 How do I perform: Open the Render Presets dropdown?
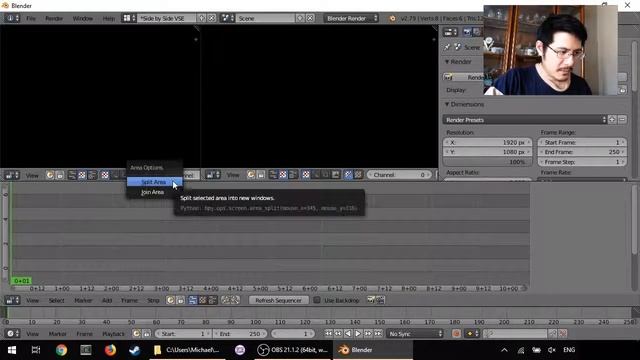tap(525, 120)
